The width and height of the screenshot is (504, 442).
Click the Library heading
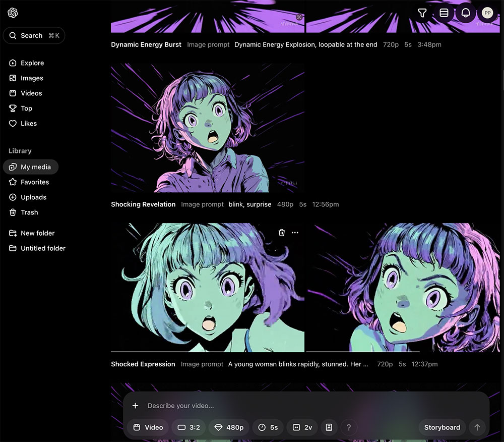pyautogui.click(x=20, y=151)
